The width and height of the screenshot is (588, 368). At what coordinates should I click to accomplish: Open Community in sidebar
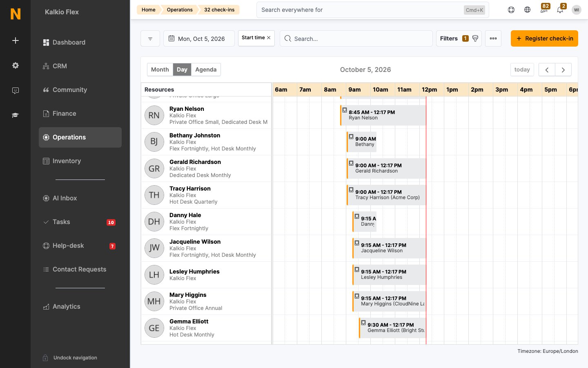80,90
